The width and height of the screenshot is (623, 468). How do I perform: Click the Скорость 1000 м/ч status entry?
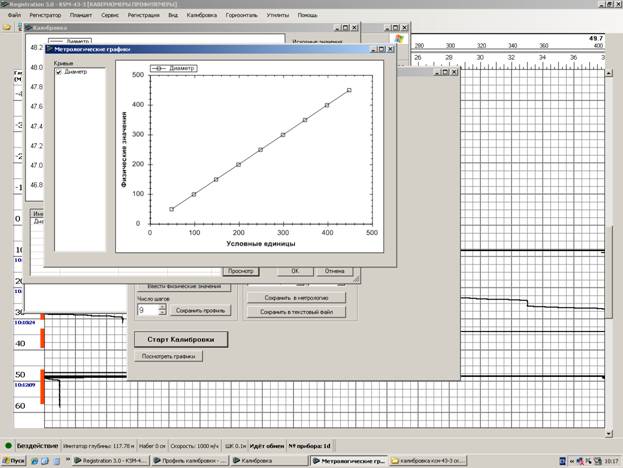click(194, 446)
